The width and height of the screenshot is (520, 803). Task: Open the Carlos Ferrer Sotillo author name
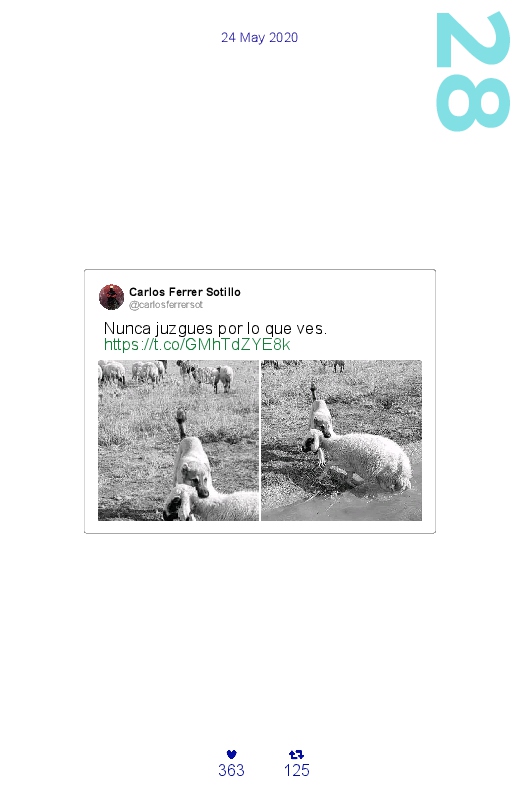coord(184,292)
